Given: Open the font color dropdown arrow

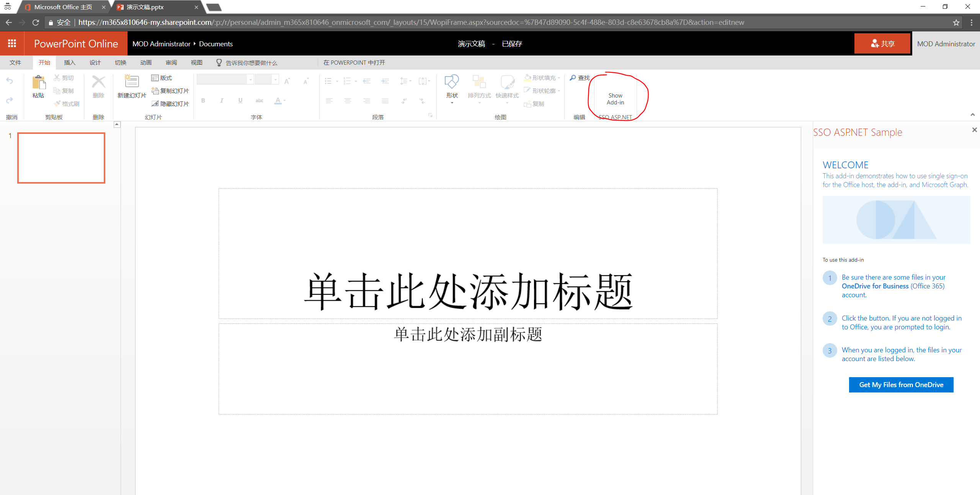Looking at the screenshot, I should point(284,101).
